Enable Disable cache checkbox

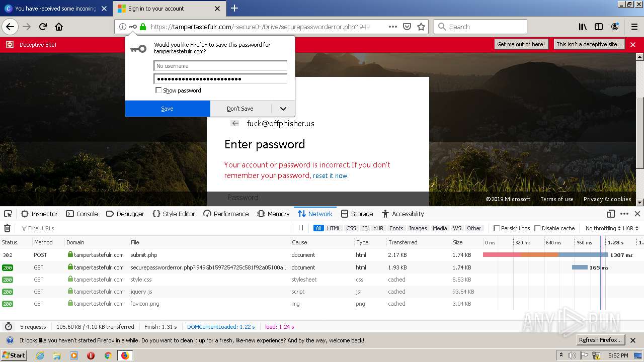[x=537, y=228]
